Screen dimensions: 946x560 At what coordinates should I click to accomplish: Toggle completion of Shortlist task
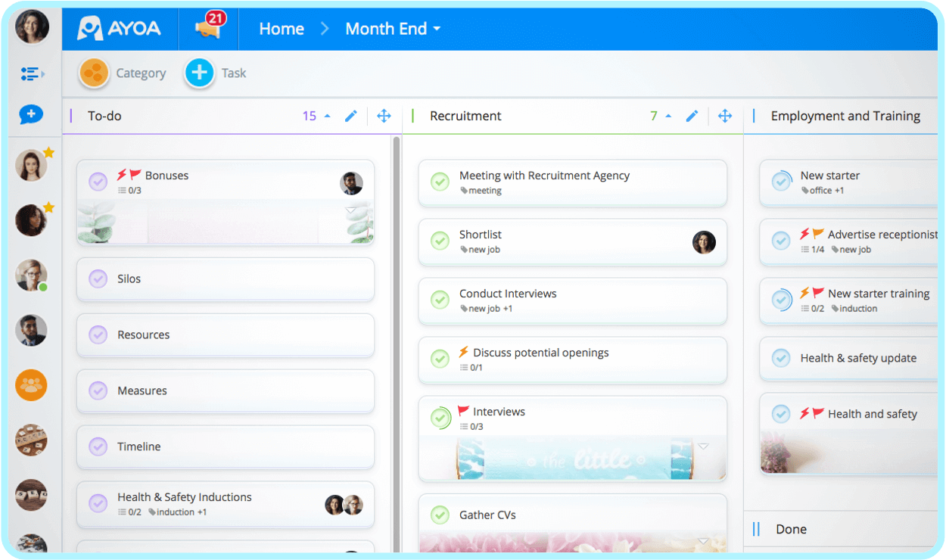440,241
